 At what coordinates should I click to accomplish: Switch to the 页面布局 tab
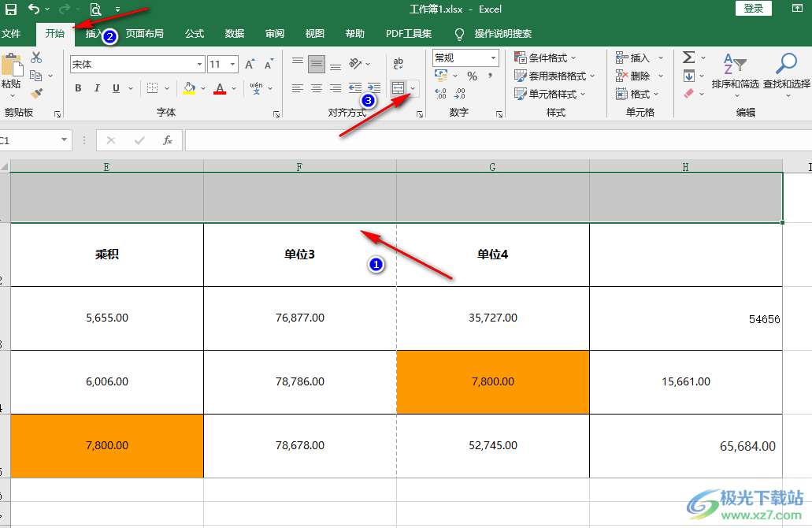click(x=144, y=34)
